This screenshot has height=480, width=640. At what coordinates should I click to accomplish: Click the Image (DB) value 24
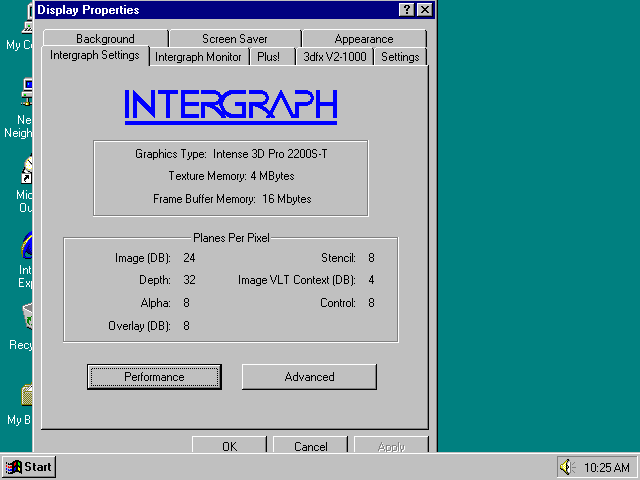[x=189, y=258]
